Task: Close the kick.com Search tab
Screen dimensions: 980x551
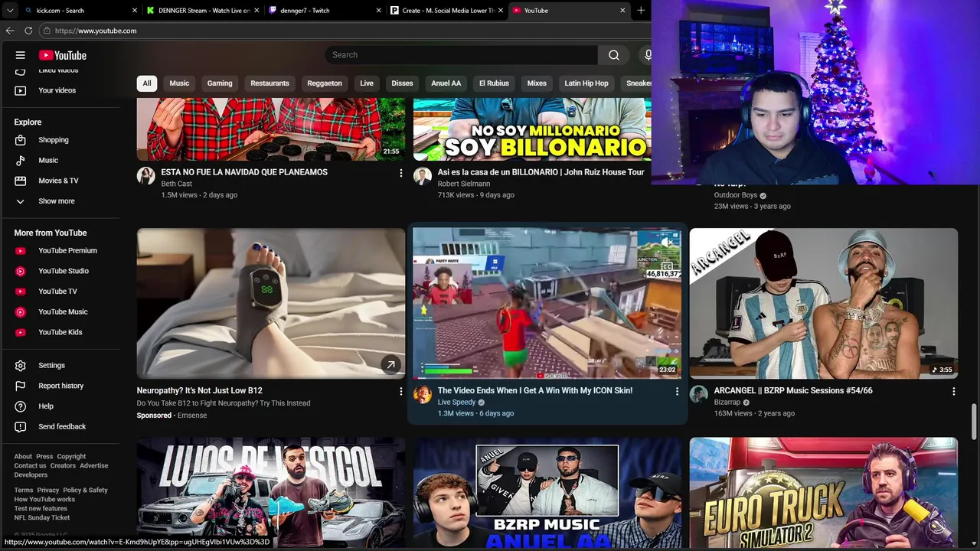Action: 135,11
